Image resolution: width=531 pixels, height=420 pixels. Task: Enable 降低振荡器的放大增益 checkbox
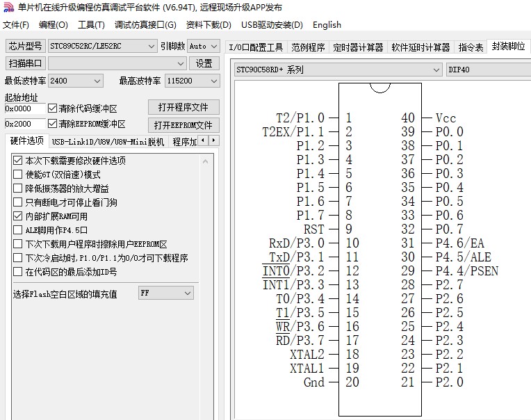coord(17,188)
